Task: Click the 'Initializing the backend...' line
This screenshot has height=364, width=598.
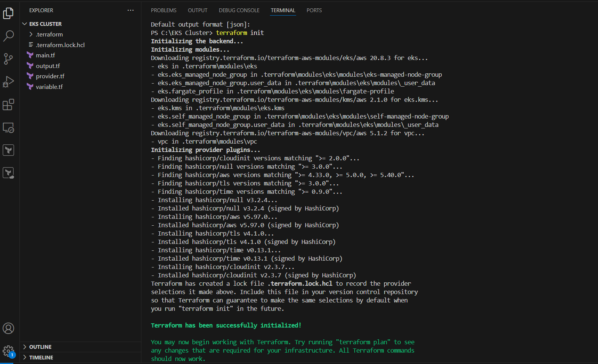Action: click(197, 41)
